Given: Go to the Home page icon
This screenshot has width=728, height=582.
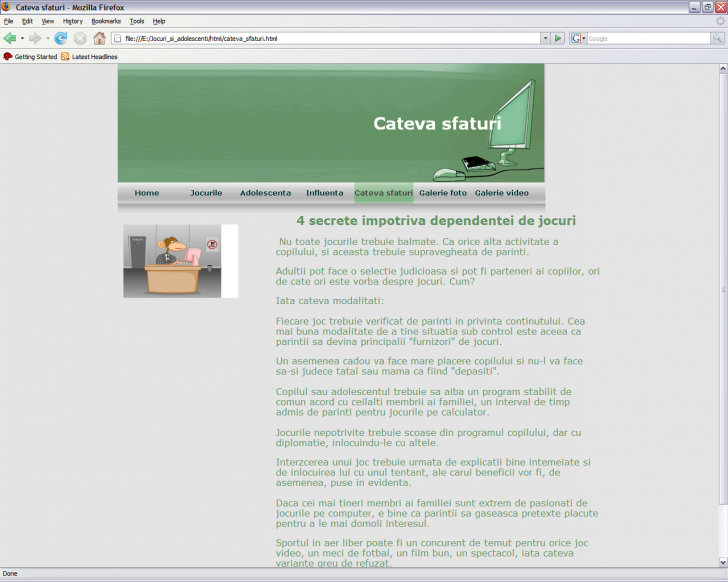Looking at the screenshot, I should [99, 38].
